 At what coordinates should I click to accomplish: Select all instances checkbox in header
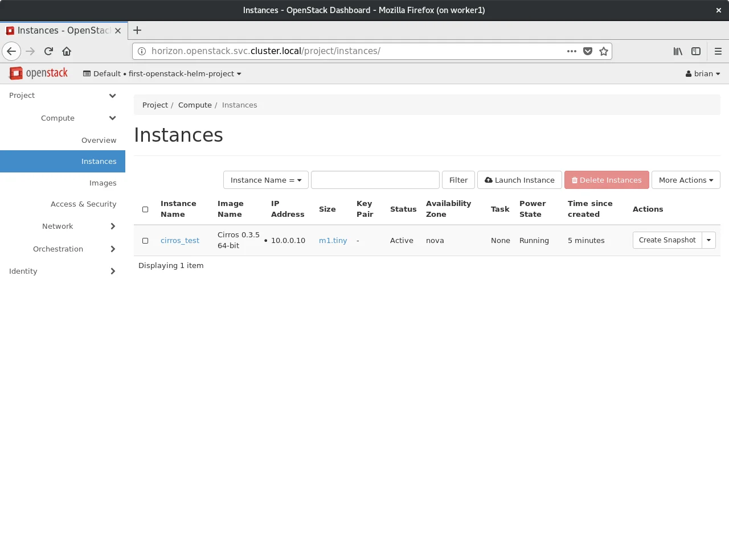click(145, 209)
